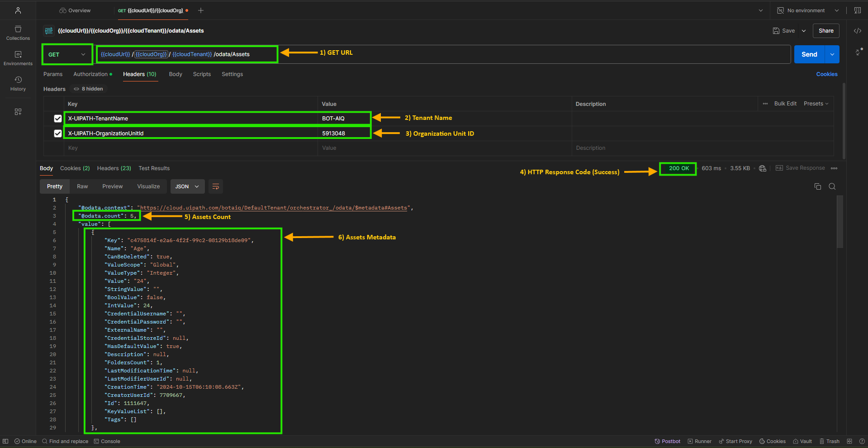The height and width of the screenshot is (448, 868).
Task: Uncheck the X-UIPATH-TenantName header checkbox
Action: (58, 119)
